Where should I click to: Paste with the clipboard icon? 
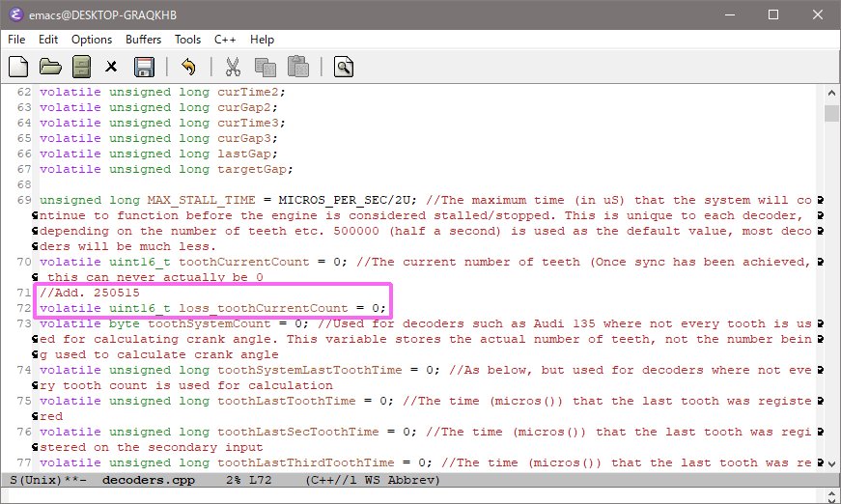coord(298,67)
